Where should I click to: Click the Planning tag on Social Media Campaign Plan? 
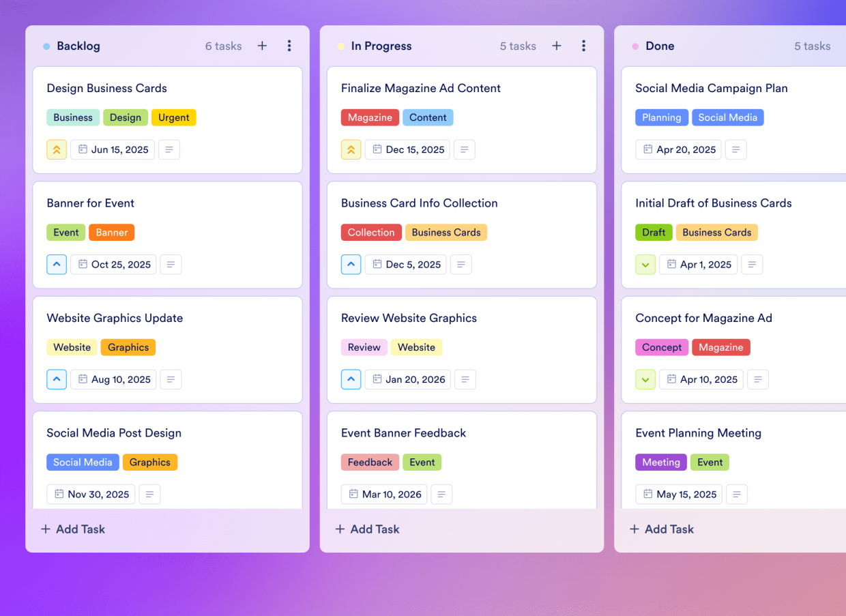click(x=662, y=117)
